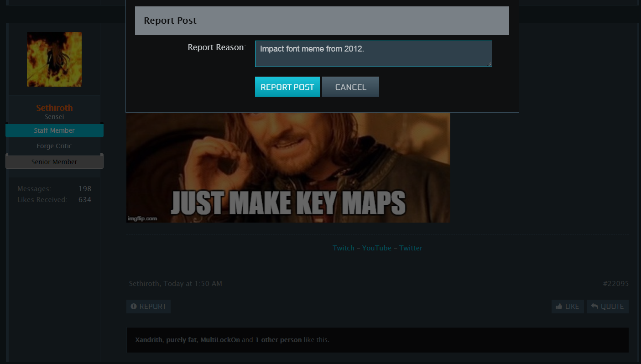Click the Likes Received count 634
Image resolution: width=641 pixels, height=364 pixels.
(x=85, y=200)
